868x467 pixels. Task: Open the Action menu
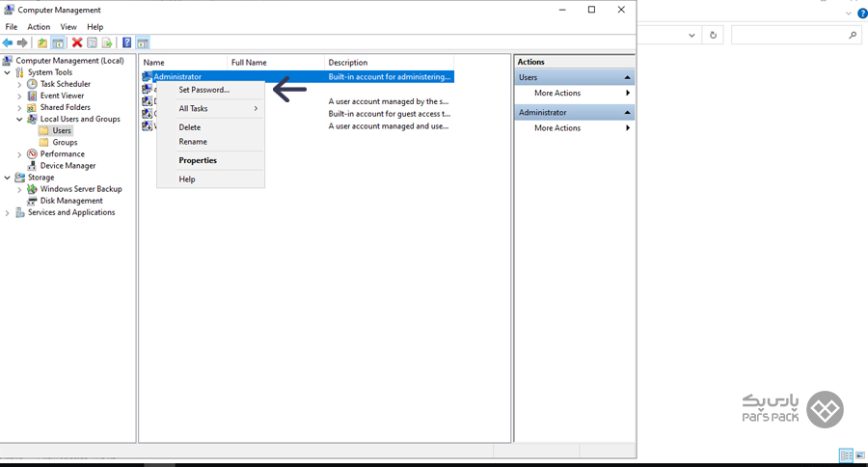[39, 27]
